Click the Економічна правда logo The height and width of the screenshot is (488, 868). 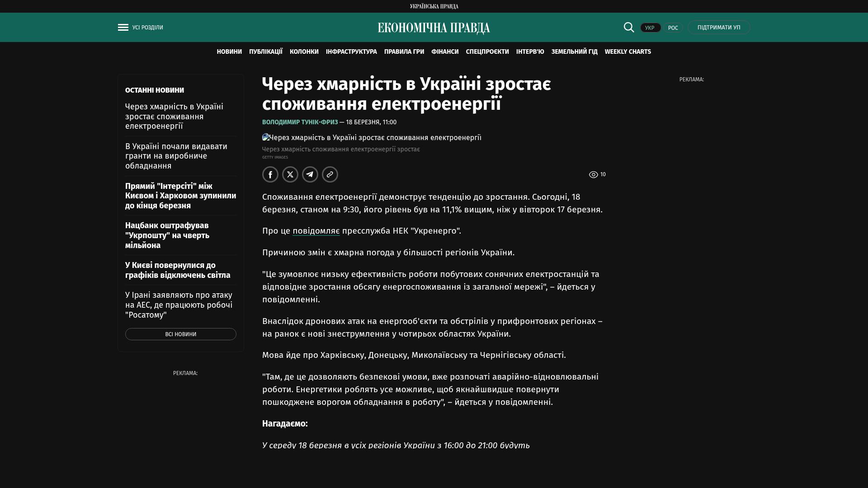[434, 28]
